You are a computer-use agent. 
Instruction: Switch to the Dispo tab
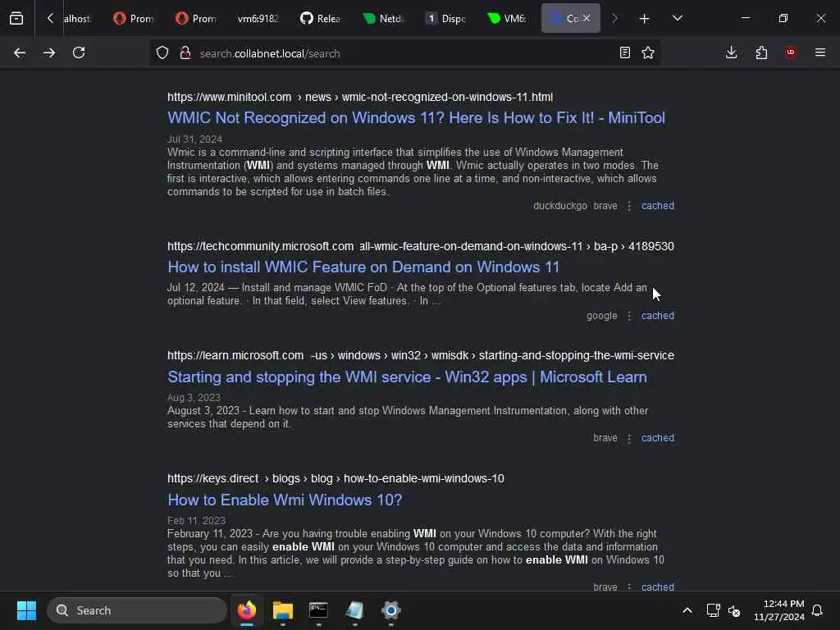(445, 18)
